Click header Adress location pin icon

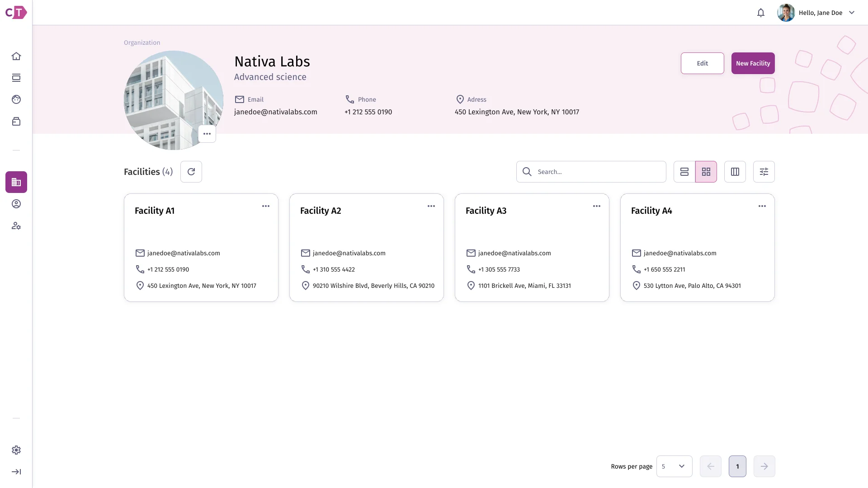pyautogui.click(x=460, y=99)
